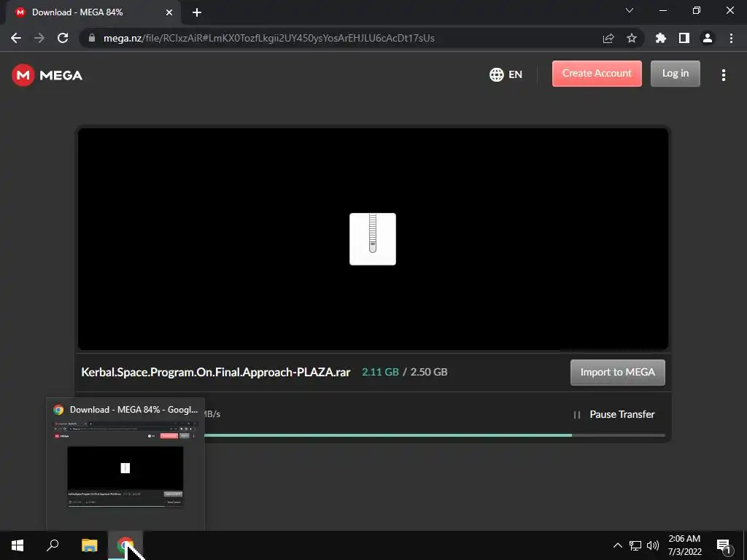Click the Create Account button

[597, 74]
